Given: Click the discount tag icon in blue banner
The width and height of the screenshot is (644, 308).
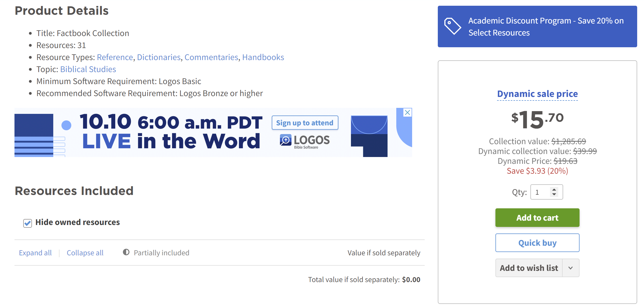Looking at the screenshot, I should click(x=452, y=26).
